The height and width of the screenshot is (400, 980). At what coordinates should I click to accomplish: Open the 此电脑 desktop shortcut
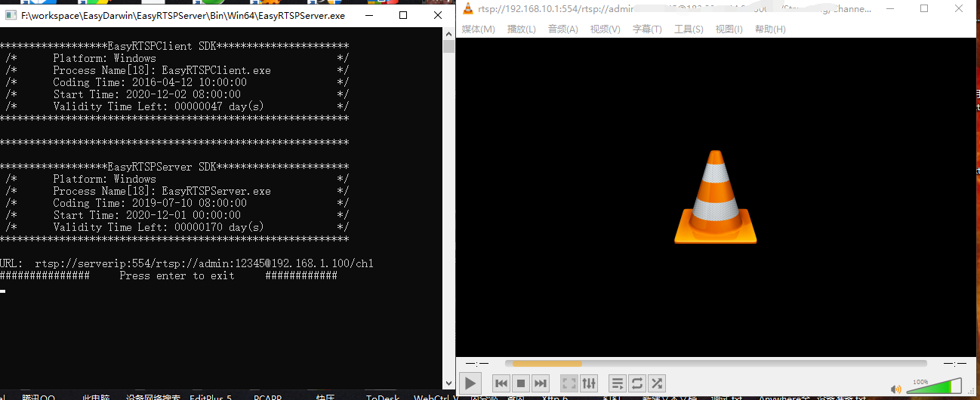96,397
